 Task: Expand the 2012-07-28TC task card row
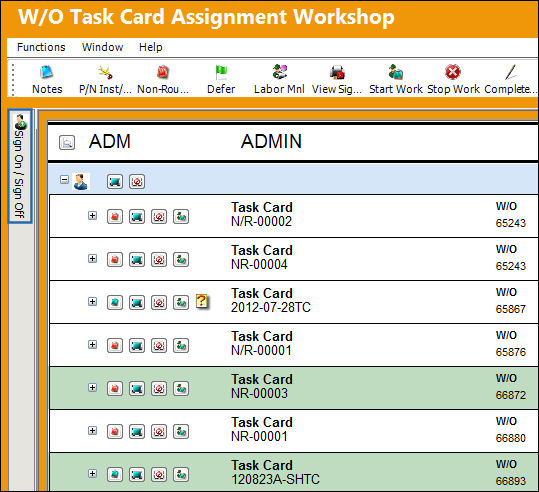click(x=92, y=302)
